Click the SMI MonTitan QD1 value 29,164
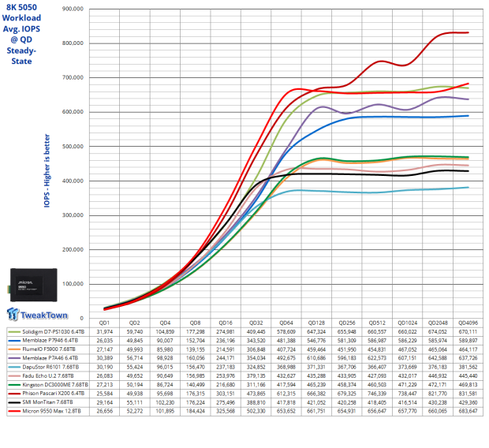489x448 pixels. (x=104, y=402)
